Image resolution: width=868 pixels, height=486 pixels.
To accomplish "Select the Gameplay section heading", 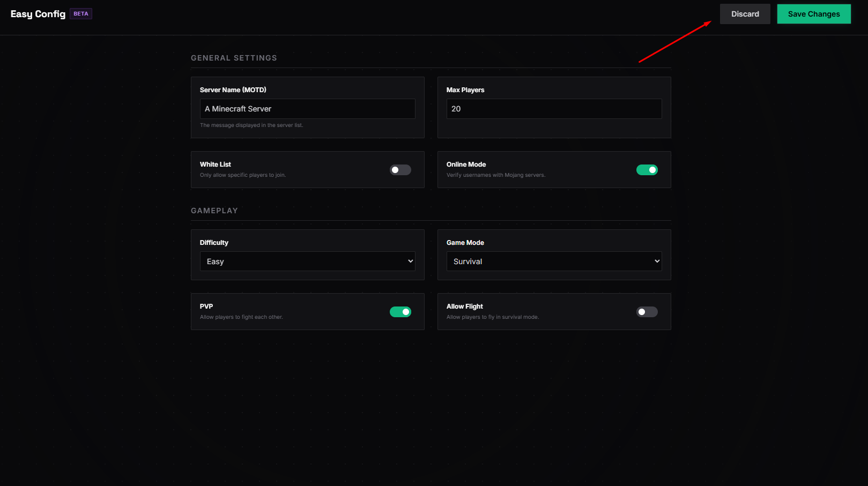I will point(214,211).
